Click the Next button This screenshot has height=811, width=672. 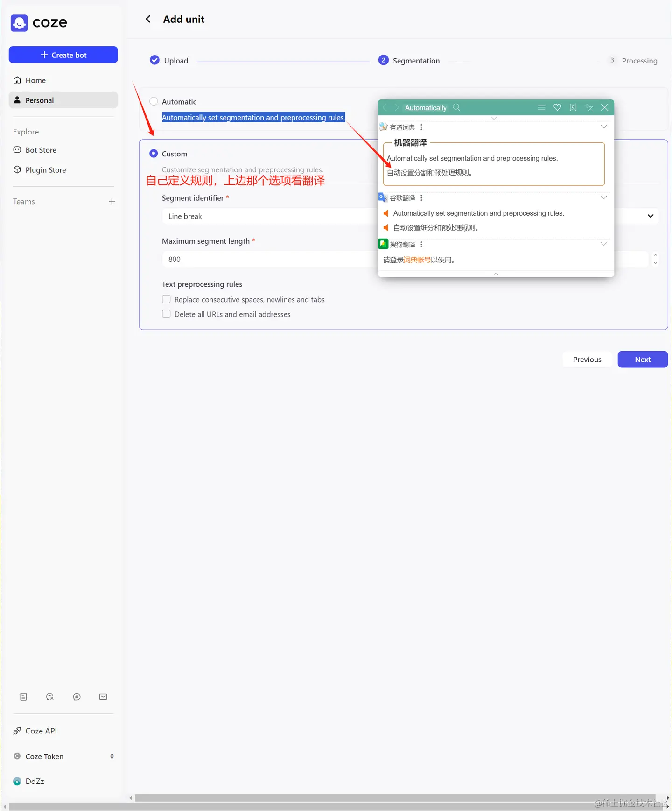pyautogui.click(x=643, y=360)
